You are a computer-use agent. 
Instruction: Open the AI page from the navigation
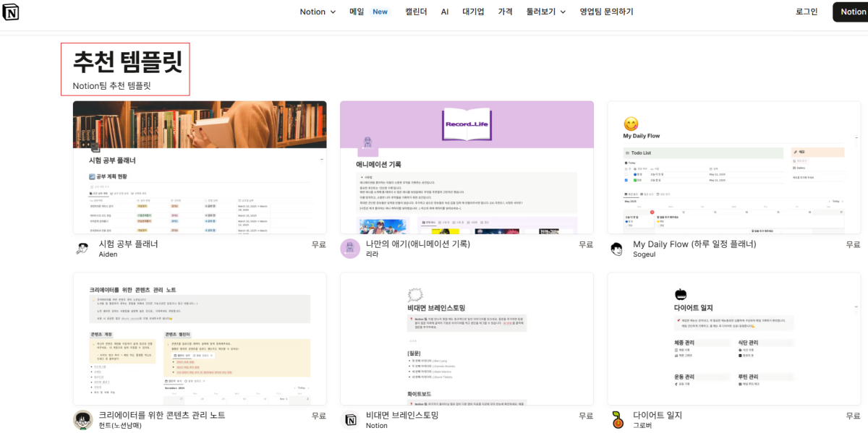pos(445,12)
